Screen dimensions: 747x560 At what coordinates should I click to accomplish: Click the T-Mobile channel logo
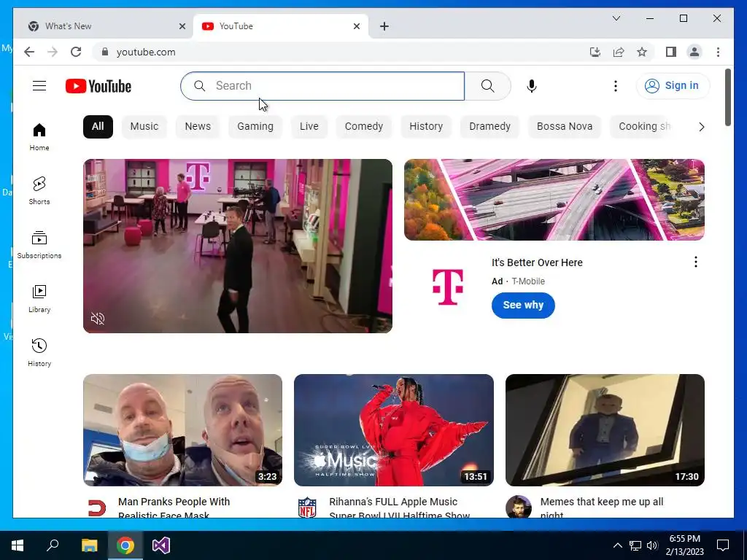(447, 287)
